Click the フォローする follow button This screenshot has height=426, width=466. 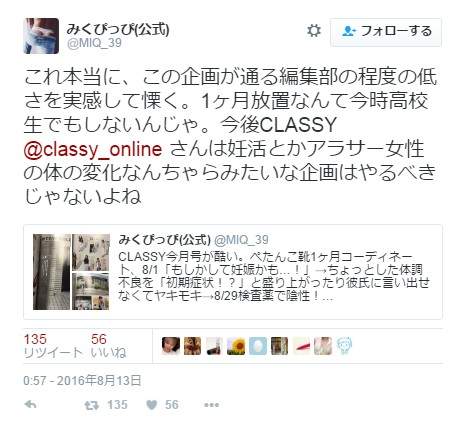pos(386,32)
